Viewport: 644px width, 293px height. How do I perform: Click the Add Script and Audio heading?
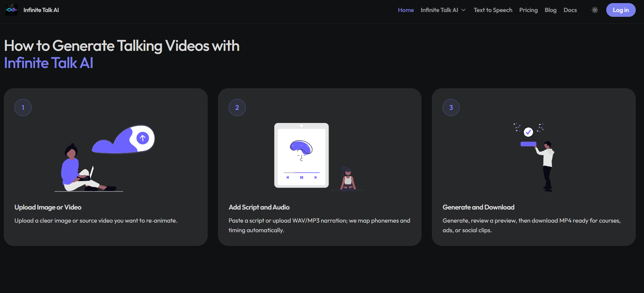[x=259, y=207]
